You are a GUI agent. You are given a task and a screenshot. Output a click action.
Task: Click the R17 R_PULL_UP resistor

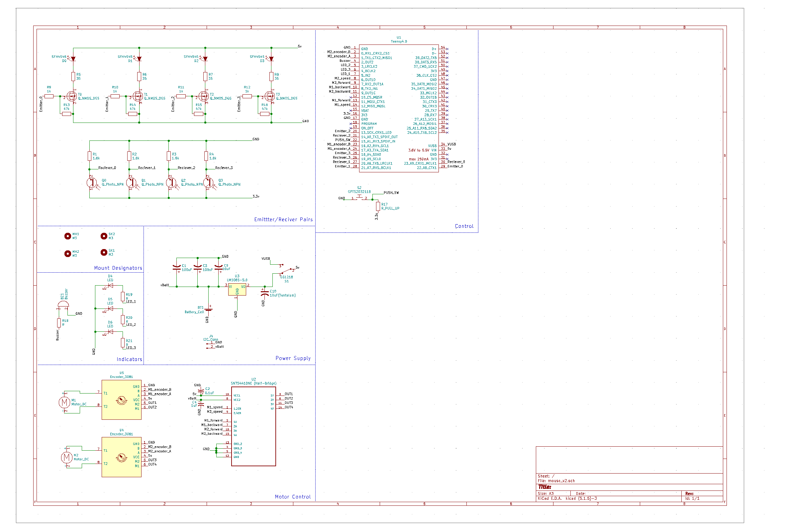coord(378,206)
